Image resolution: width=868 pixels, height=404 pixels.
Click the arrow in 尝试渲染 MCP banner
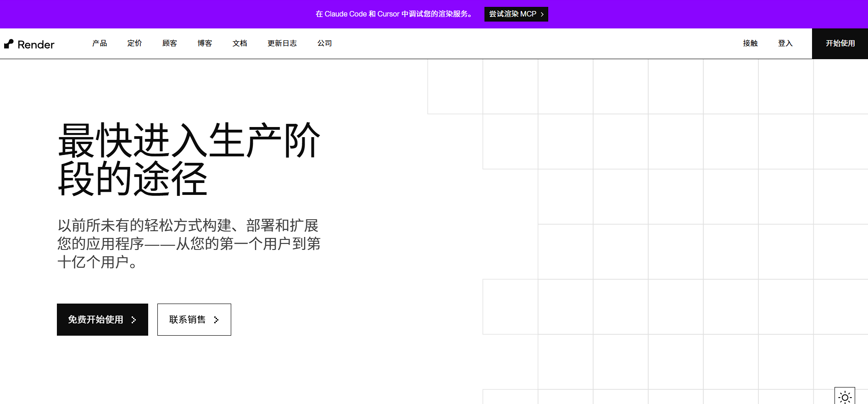tap(542, 15)
